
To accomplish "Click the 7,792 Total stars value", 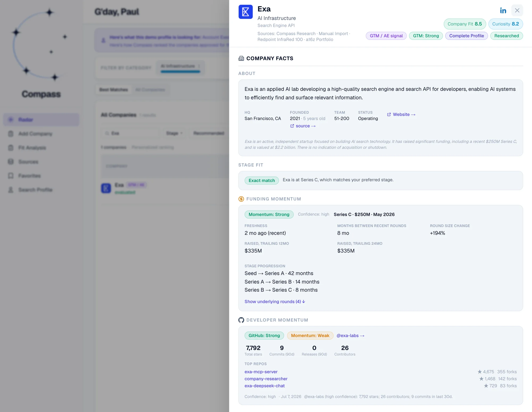I will [x=253, y=348].
